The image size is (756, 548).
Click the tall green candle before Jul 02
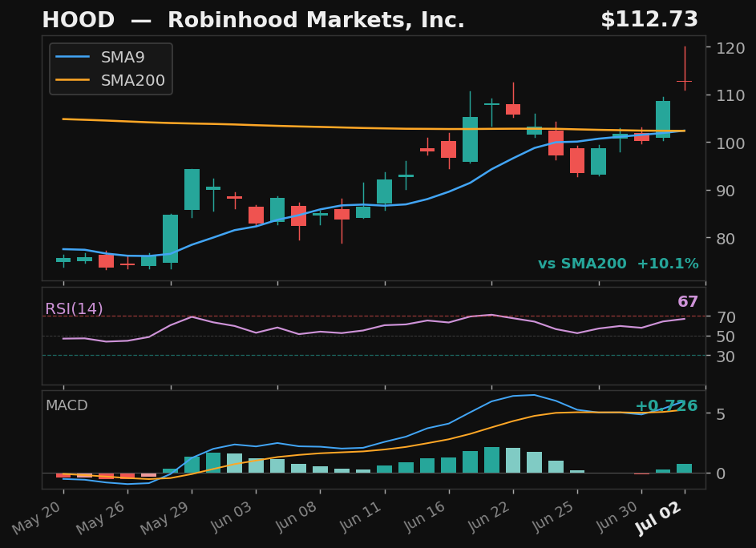pos(663,119)
